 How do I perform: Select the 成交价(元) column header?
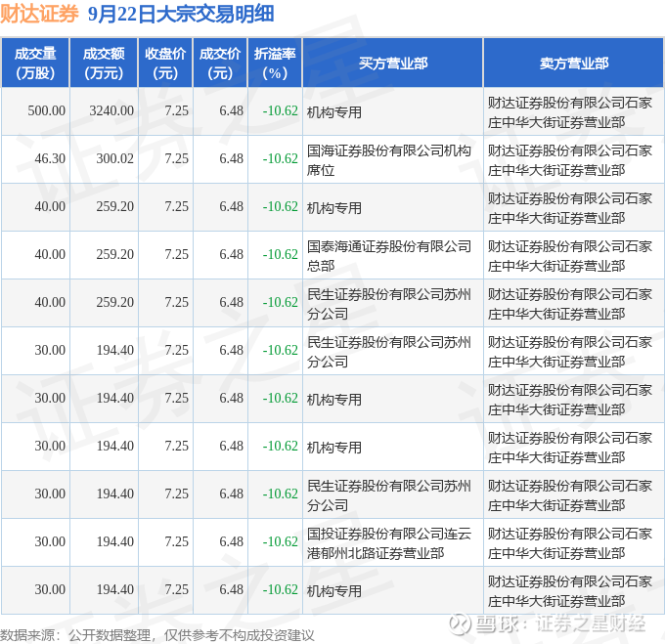220,63
